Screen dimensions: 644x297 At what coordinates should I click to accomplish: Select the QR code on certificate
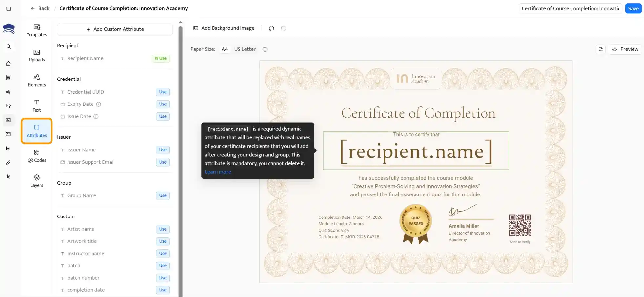tap(520, 225)
